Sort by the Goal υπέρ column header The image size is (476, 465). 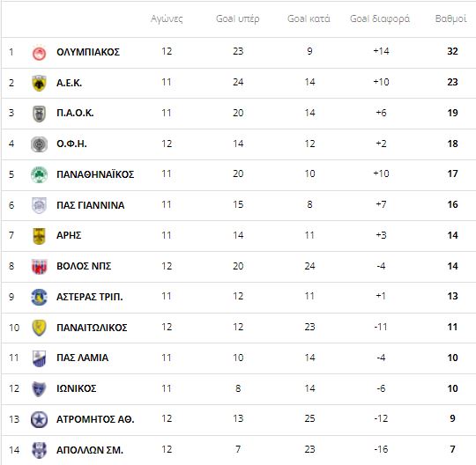(238, 18)
